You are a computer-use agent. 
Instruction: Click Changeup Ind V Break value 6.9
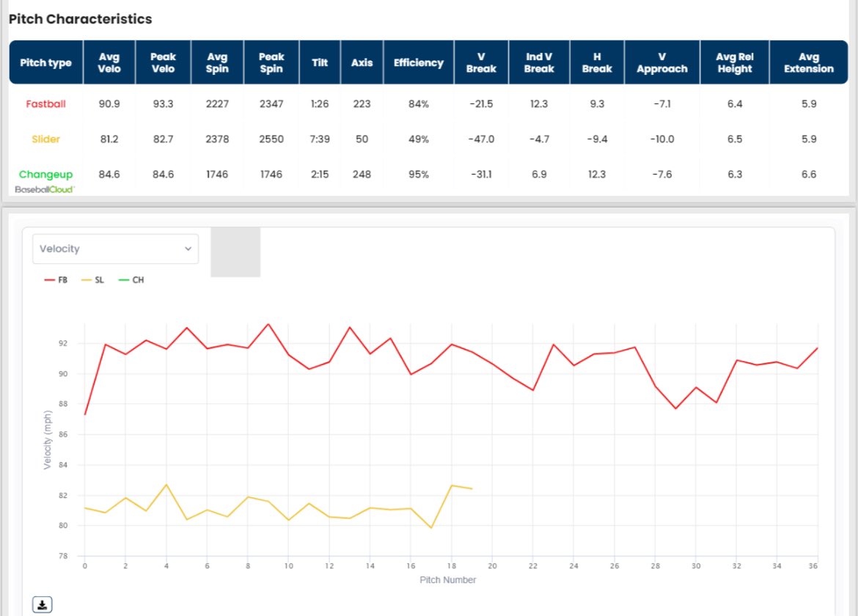tap(539, 175)
